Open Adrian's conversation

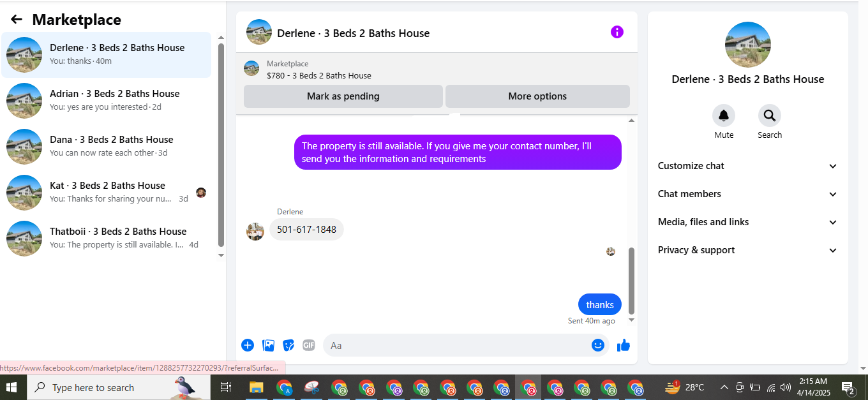point(107,101)
